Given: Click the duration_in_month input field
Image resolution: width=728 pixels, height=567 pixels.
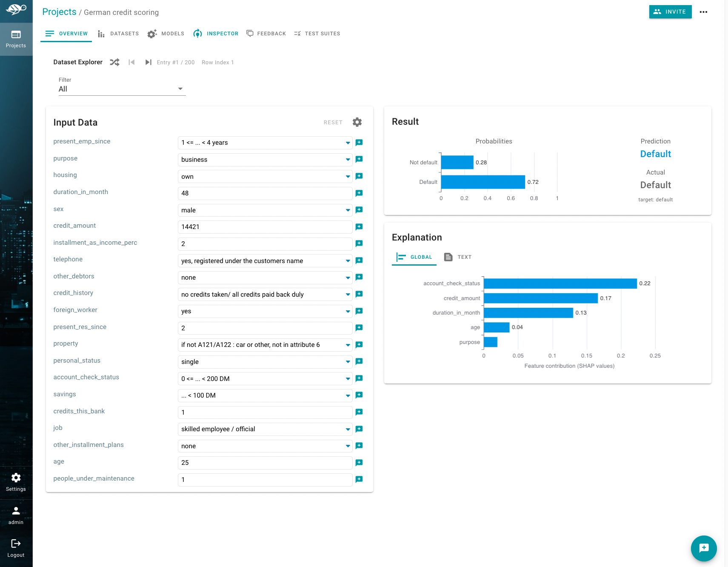Looking at the screenshot, I should click(x=264, y=193).
